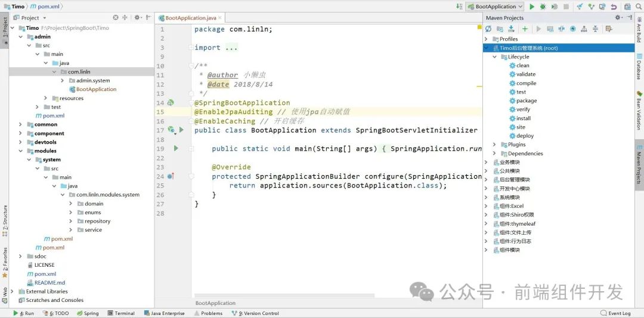Expand Maven Profiles node
Image resolution: width=644 pixels, height=318 pixels.
[x=487, y=39]
